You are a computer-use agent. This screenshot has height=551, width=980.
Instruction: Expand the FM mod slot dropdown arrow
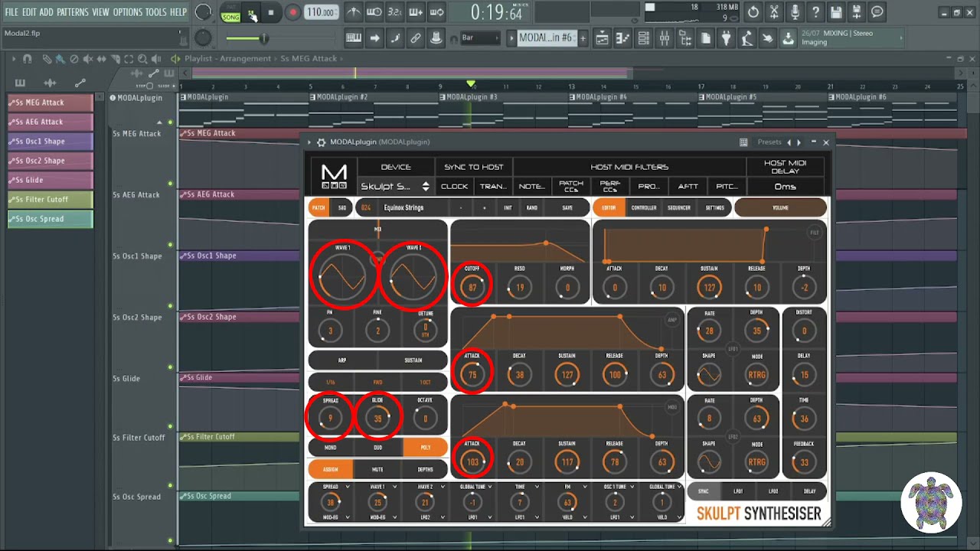tap(585, 487)
